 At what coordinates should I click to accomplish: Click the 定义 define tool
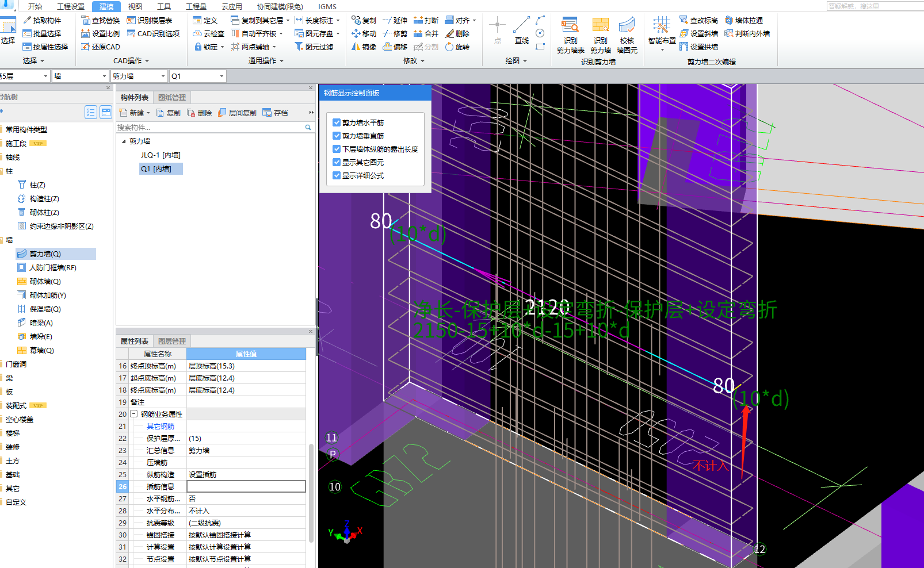click(x=205, y=20)
